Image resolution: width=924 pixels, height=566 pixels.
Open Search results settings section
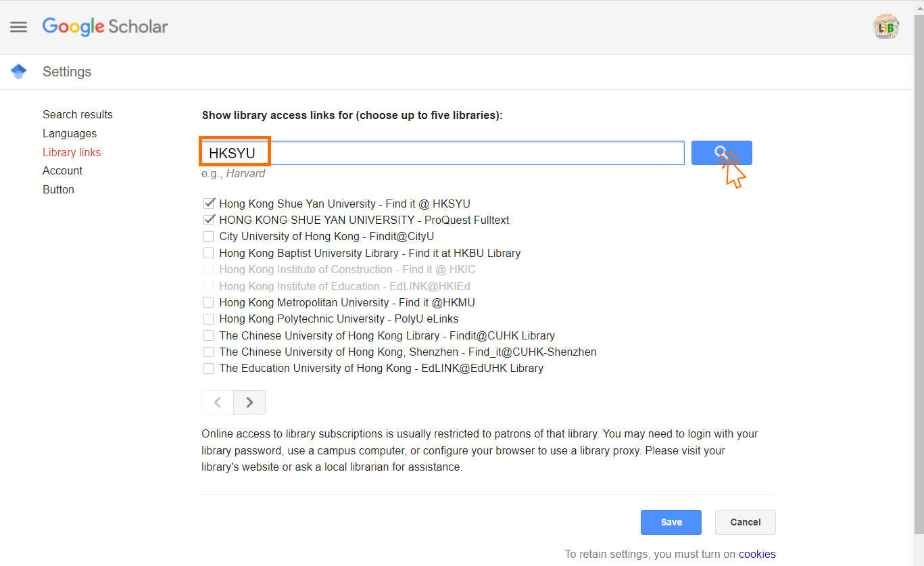[x=78, y=115]
